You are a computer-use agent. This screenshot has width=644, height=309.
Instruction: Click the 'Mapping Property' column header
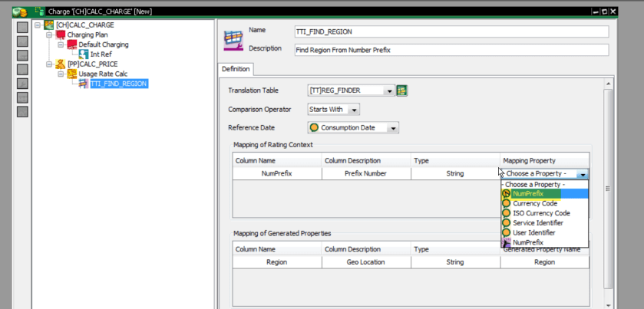pos(545,161)
